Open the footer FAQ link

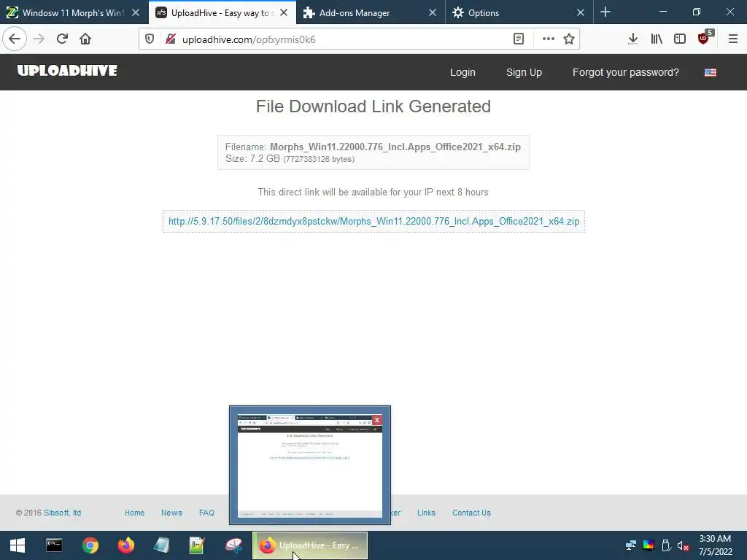(x=206, y=513)
